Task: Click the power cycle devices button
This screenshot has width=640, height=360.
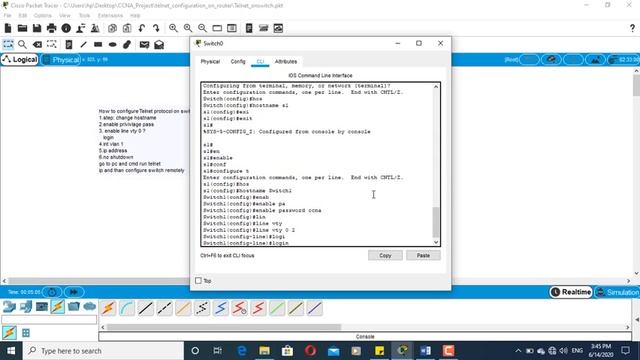Action: click(x=52, y=292)
